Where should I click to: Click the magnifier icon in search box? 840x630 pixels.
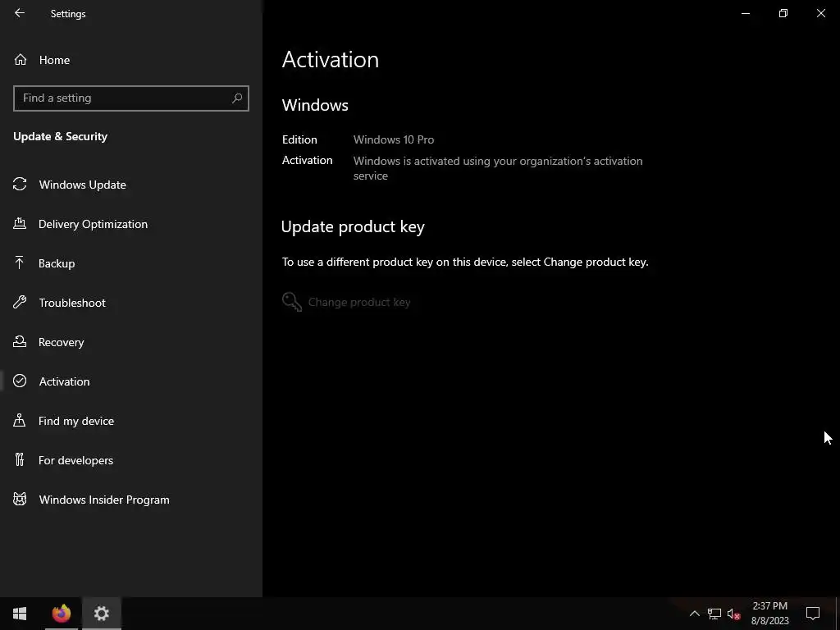(x=237, y=98)
